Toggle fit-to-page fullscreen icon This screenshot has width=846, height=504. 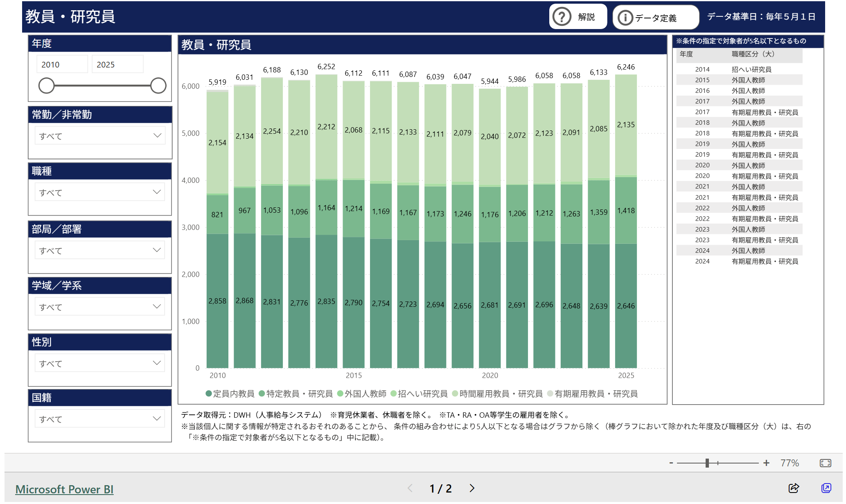point(825,463)
